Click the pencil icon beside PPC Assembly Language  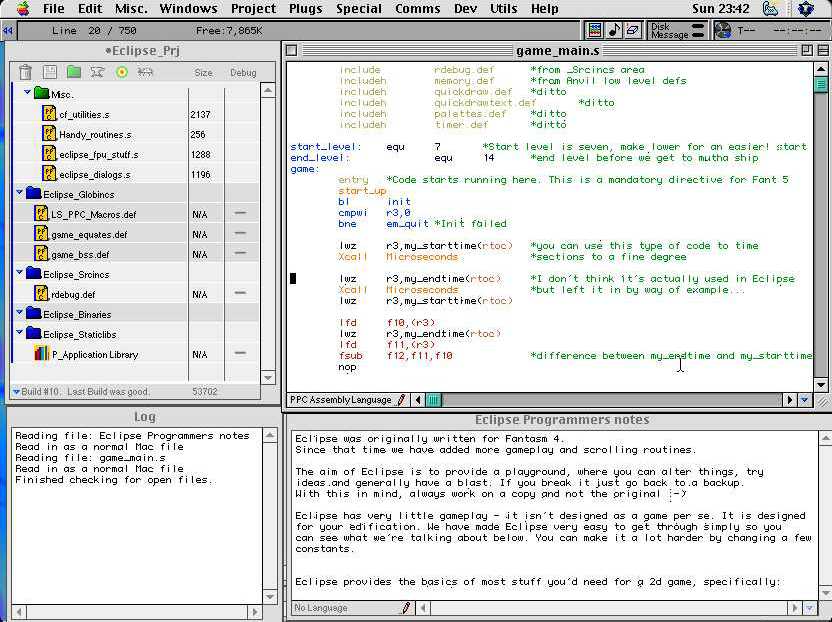pyautogui.click(x=402, y=400)
